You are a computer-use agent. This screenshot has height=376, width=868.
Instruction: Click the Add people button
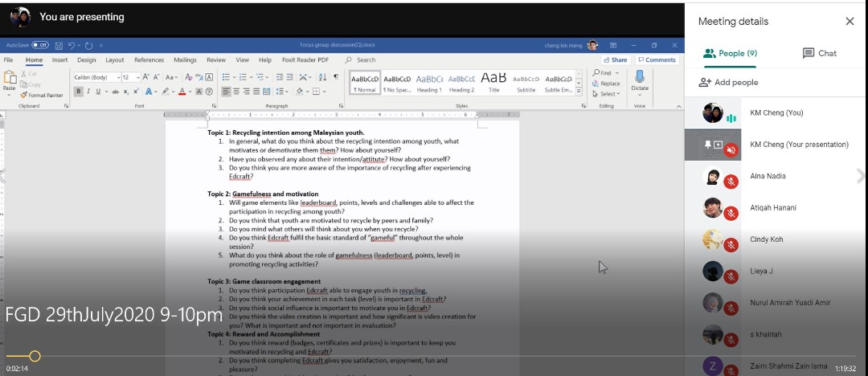point(728,82)
